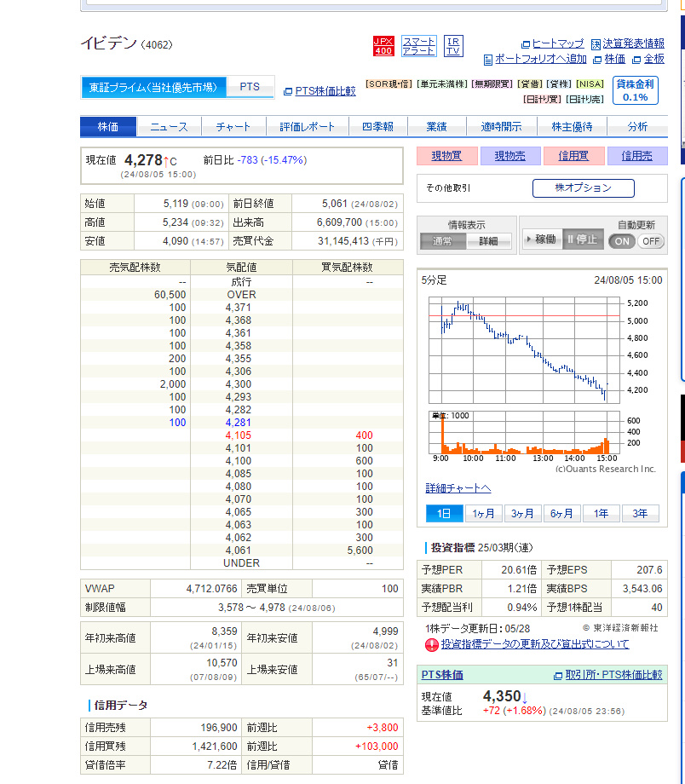Switch to the 株主優待 tab
Screen dimensions: 685x784
(572, 127)
